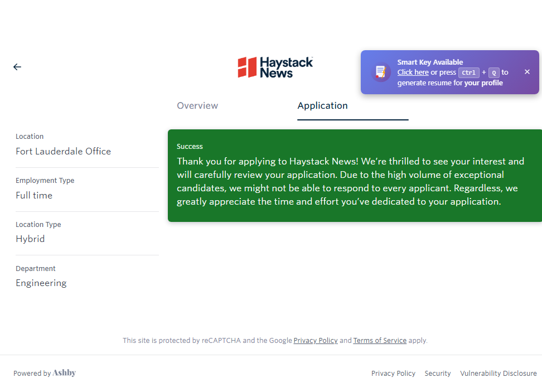Image resolution: width=542 pixels, height=392 pixels.
Task: Click the back arrow icon
Action: point(17,67)
